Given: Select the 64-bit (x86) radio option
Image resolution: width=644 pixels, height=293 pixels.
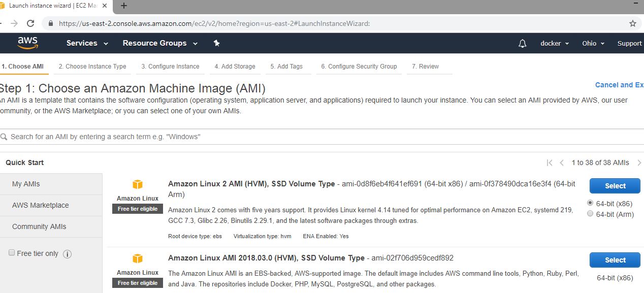Looking at the screenshot, I should 590,203.
